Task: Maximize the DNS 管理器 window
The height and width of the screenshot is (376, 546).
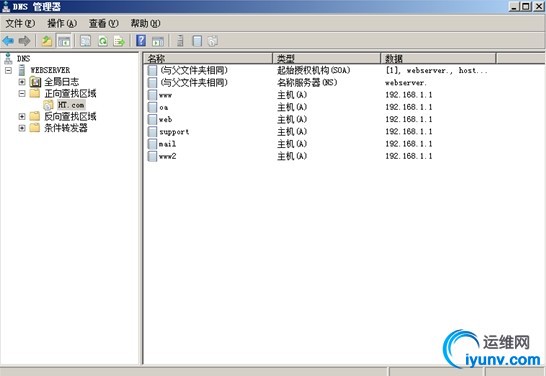Action: pyautogui.click(x=526, y=6)
